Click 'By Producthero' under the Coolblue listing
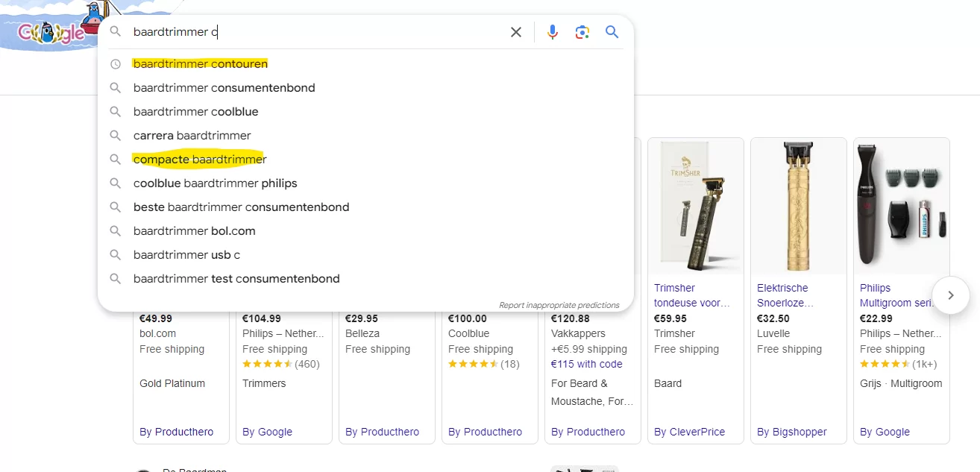The height and width of the screenshot is (472, 980). (x=486, y=432)
